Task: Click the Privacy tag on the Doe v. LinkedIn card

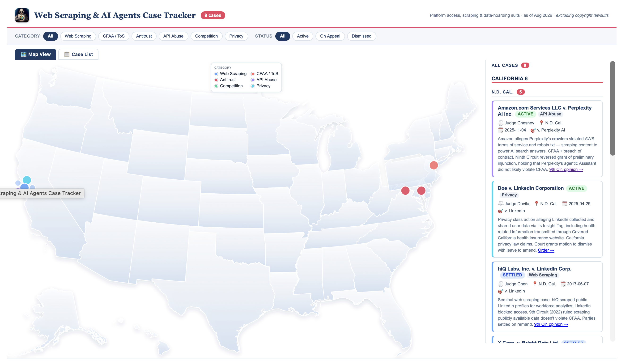Action: click(509, 195)
